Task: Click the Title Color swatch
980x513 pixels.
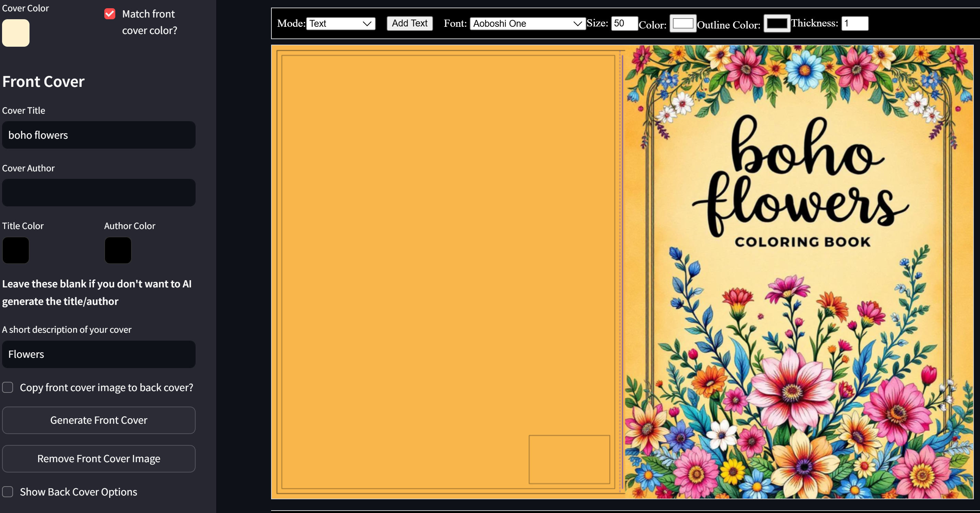Action: (15, 250)
